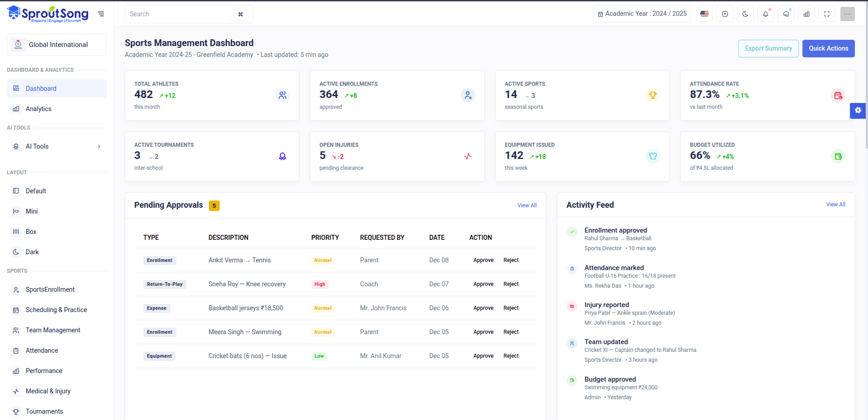The image size is (868, 420).
Task: Select the Mini layout
Action: click(57, 211)
